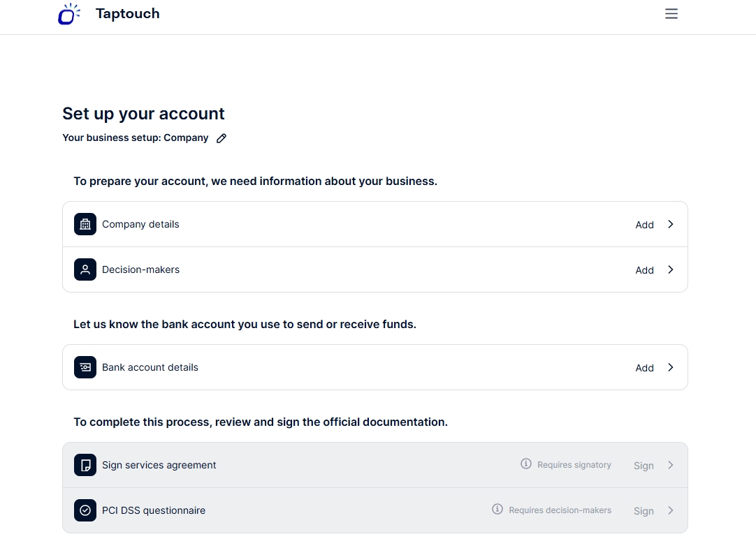Click info icon beside Requires decision-makers
The height and width of the screenshot is (555, 756).
click(x=497, y=510)
